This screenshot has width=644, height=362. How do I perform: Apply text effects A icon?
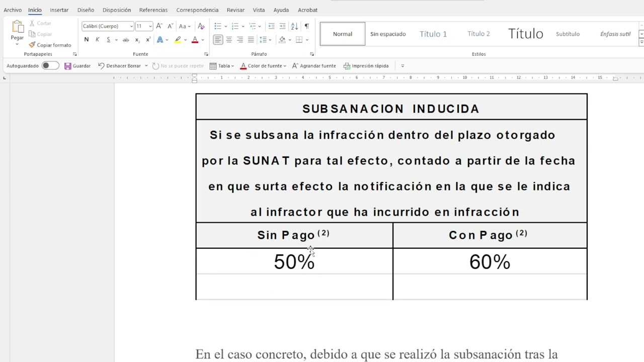pyautogui.click(x=160, y=40)
